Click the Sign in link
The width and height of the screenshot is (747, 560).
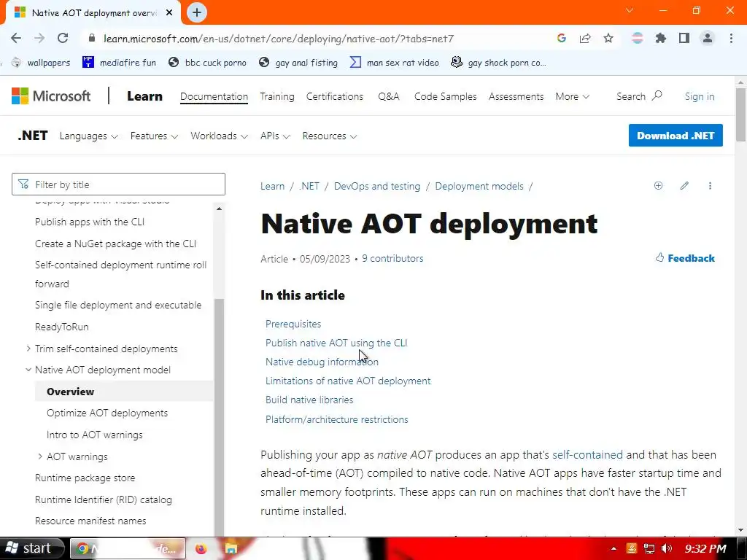click(x=700, y=97)
